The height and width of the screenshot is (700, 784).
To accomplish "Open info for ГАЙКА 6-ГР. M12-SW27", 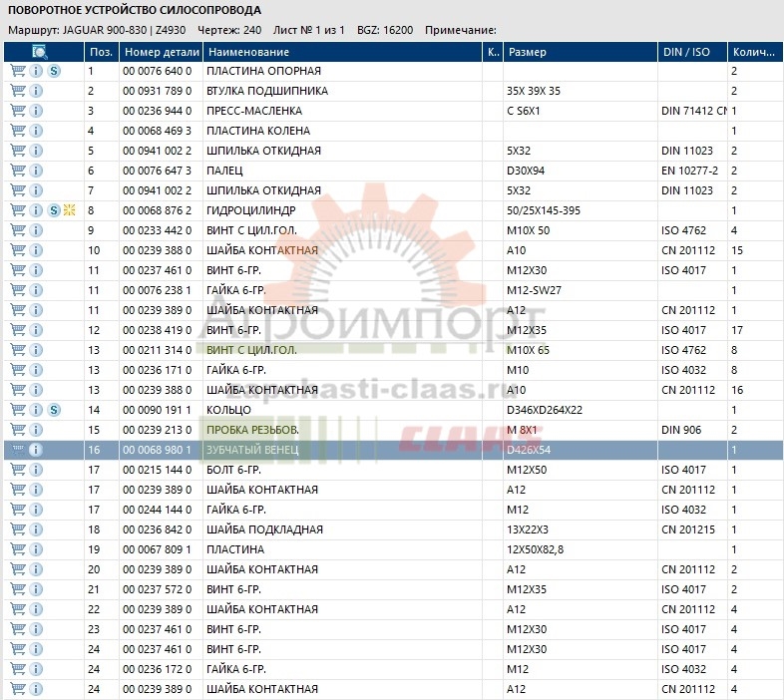I will (x=36, y=290).
